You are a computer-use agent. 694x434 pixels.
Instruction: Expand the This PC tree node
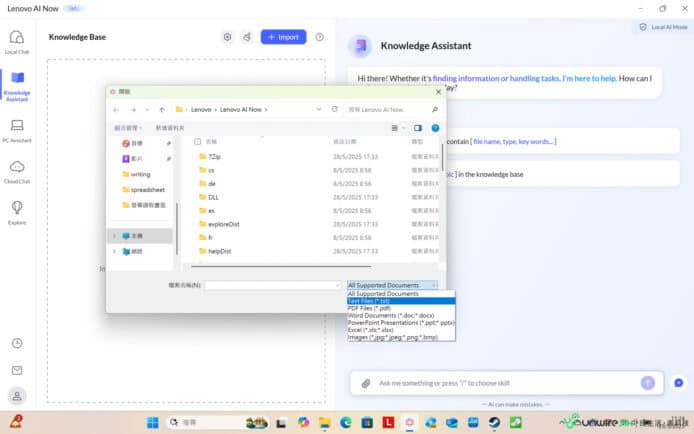pos(114,236)
